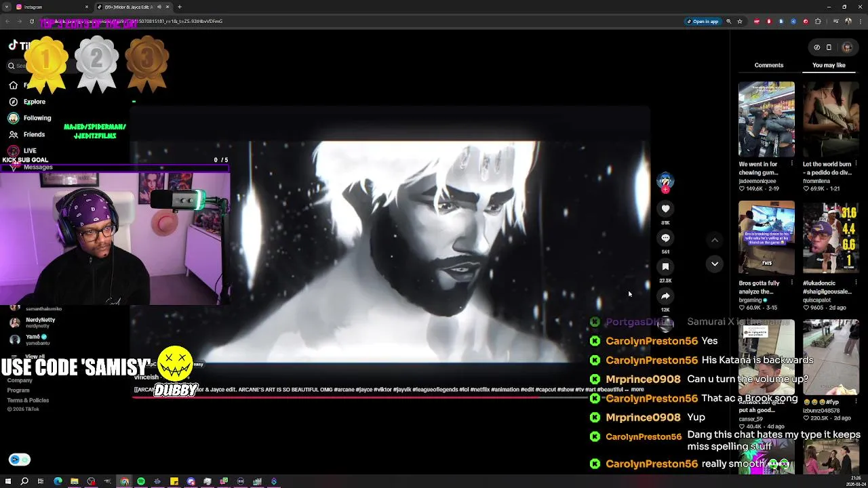Open Sticky Notes from taskbar
Image resolution: width=868 pixels, height=488 pixels.
(x=174, y=481)
